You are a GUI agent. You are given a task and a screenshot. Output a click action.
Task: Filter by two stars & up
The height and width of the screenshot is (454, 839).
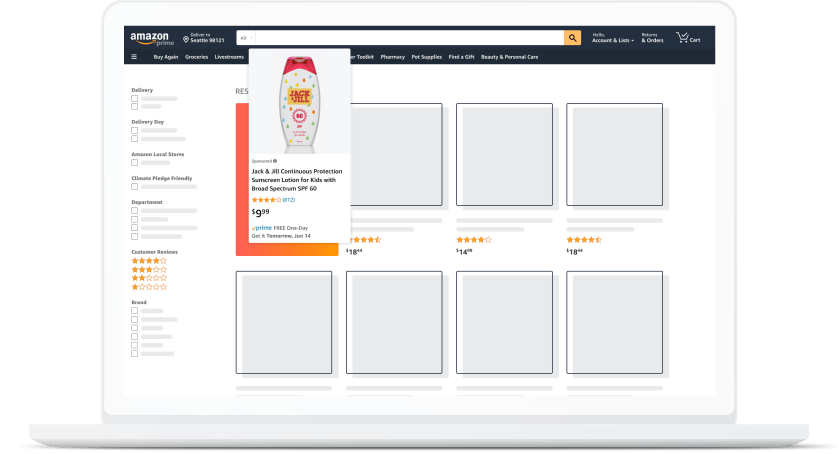click(x=149, y=278)
